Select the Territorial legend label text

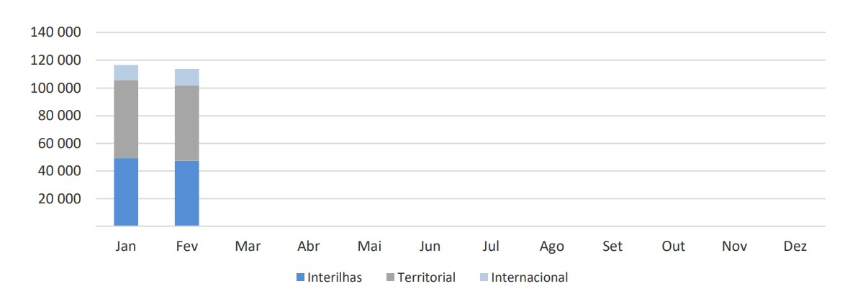point(426,277)
